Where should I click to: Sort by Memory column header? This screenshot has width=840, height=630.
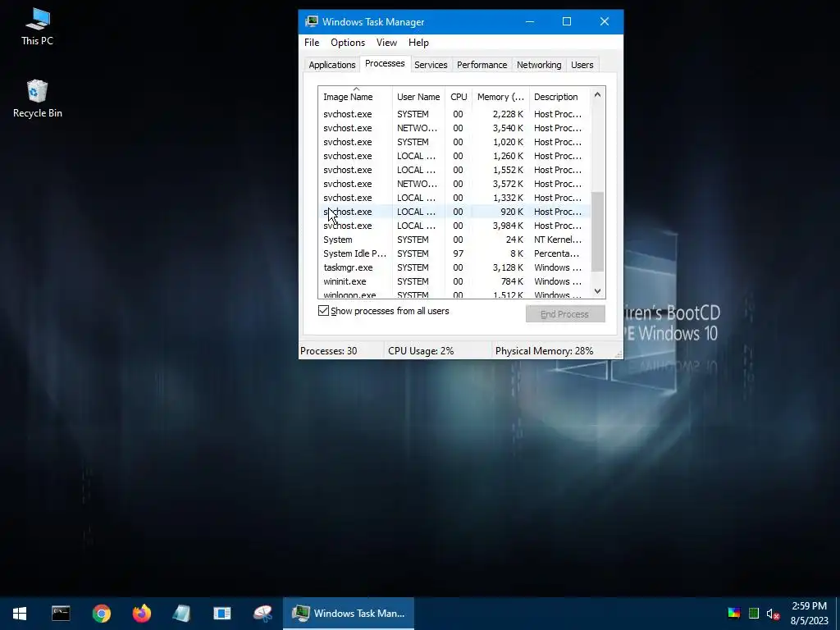click(x=500, y=97)
